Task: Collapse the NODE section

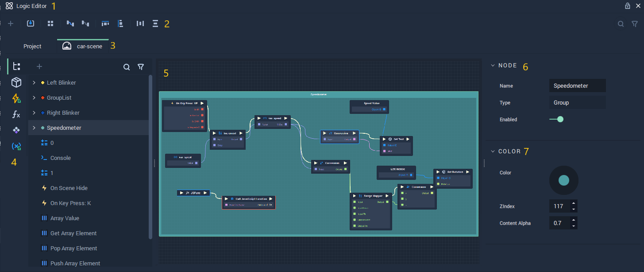Action: pos(493,66)
